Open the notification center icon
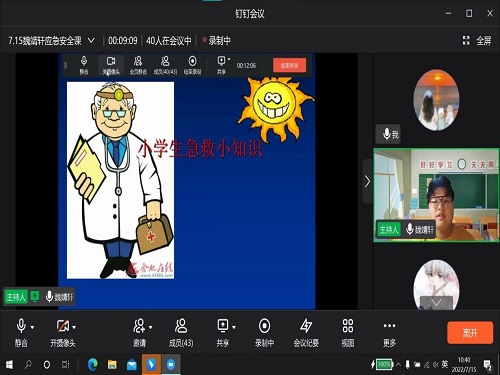 (x=488, y=365)
